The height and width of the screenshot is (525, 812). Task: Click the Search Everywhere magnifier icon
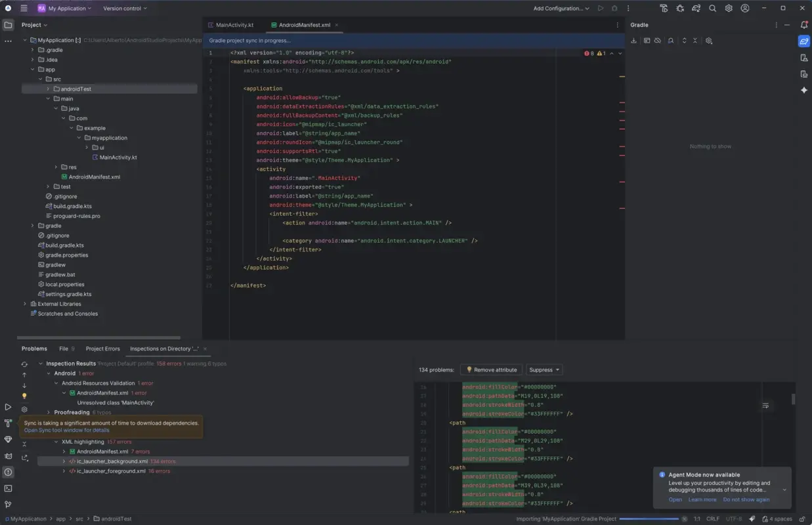coord(713,9)
